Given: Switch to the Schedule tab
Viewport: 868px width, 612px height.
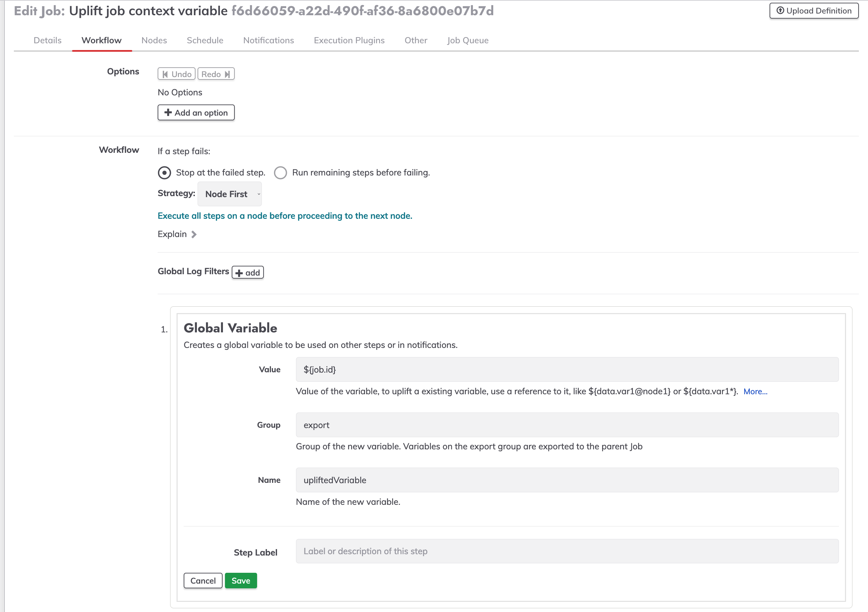Looking at the screenshot, I should point(205,40).
